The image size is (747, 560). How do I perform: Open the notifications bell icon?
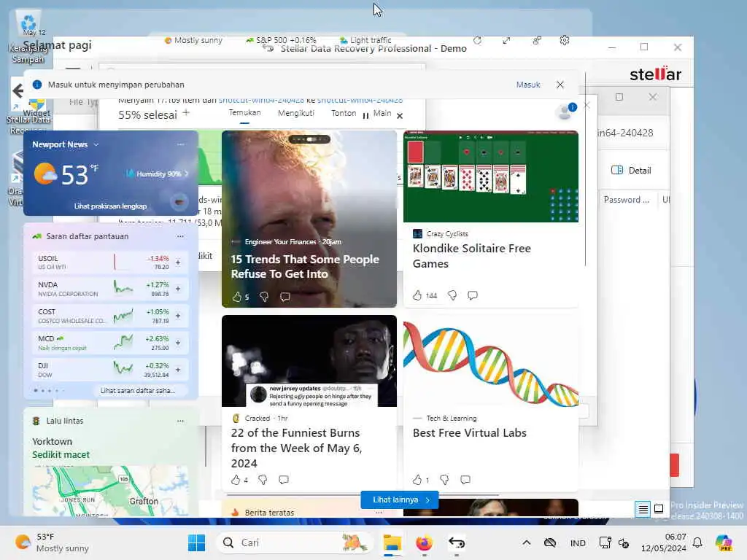[697, 542]
